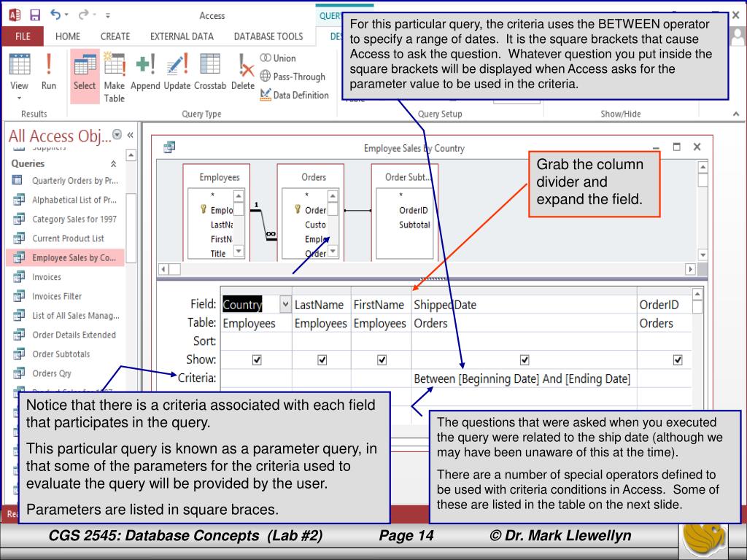Collapse the ribbon with the up arrow
This screenshot has height=560, width=747.
(736, 114)
